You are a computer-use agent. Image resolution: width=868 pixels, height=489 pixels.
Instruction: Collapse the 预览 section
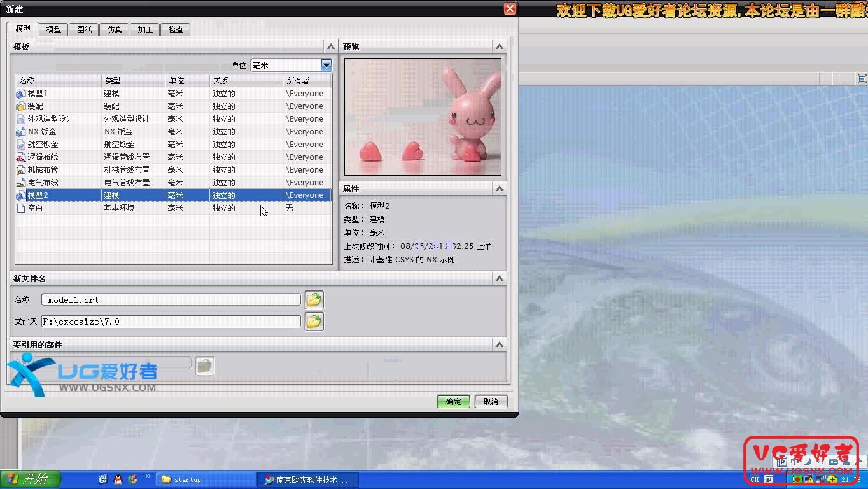(x=500, y=46)
